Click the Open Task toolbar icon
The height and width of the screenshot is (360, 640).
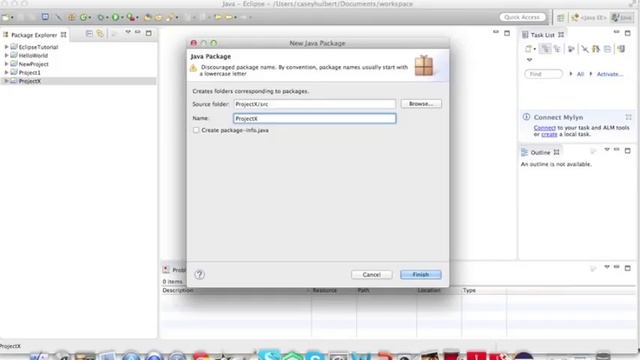(x=158, y=18)
